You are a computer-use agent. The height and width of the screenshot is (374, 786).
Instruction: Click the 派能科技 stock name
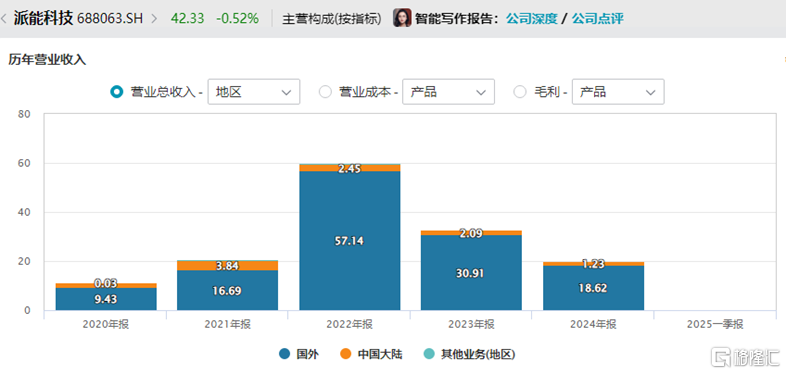[44, 19]
